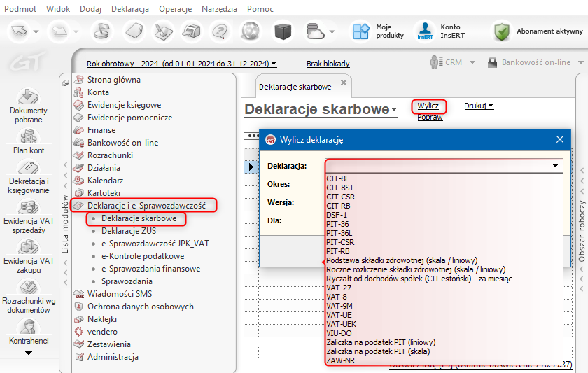The width and height of the screenshot is (588, 373).
Task: Open Rozrachunki module
Action: coord(110,155)
